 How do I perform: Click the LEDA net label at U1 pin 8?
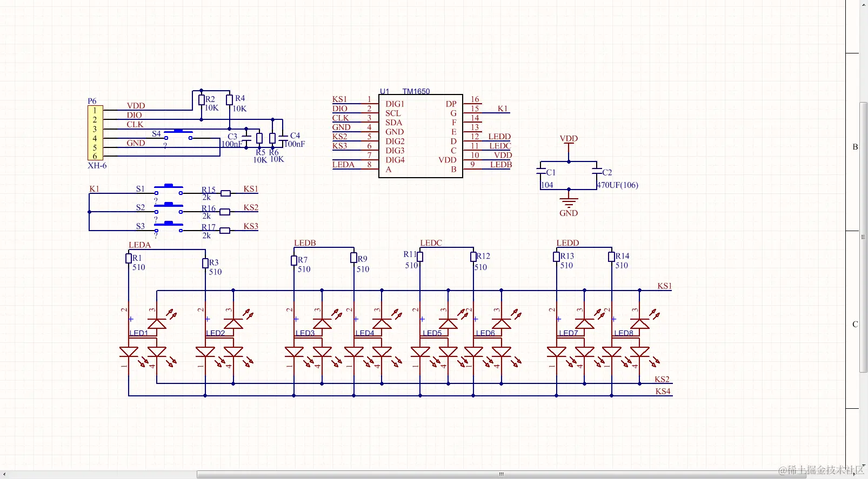click(343, 165)
